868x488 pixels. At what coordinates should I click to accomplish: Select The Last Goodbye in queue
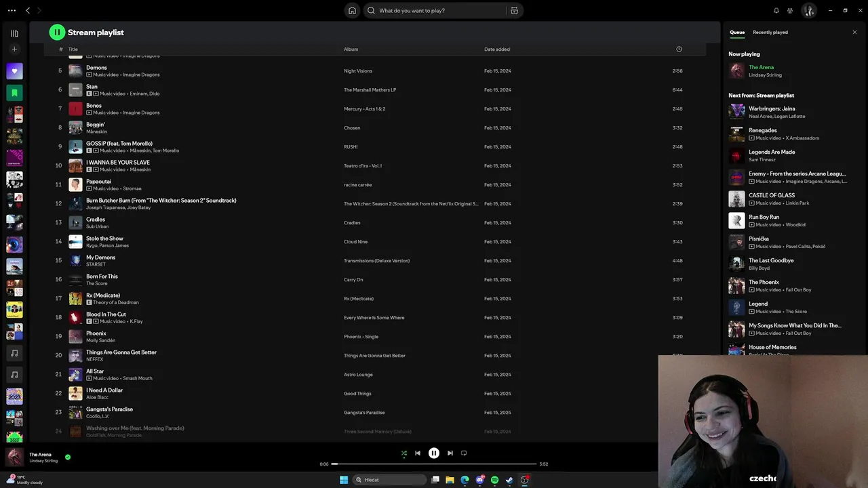[771, 260]
